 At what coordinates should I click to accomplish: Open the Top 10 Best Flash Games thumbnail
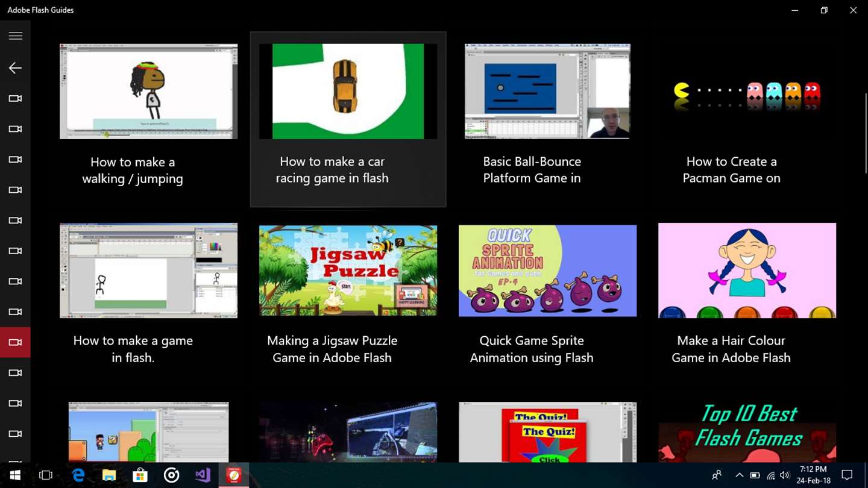(747, 432)
